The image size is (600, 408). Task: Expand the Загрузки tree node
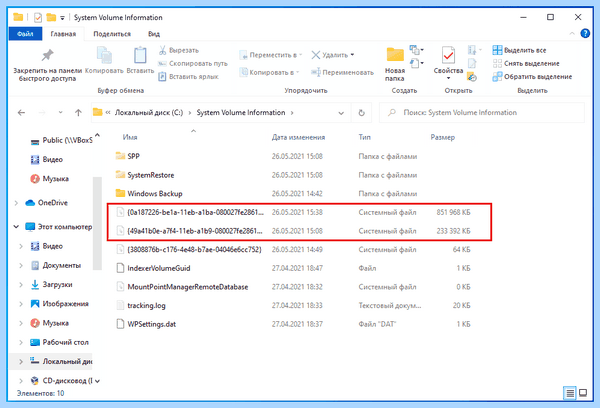click(21, 284)
